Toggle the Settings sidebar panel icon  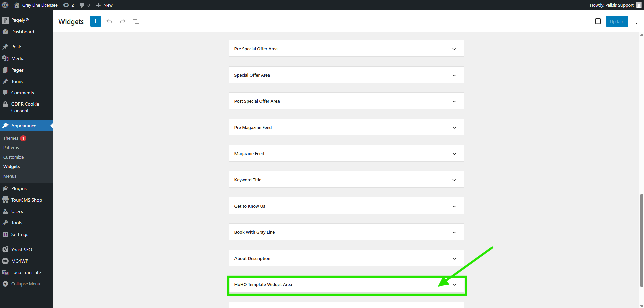[x=598, y=21]
